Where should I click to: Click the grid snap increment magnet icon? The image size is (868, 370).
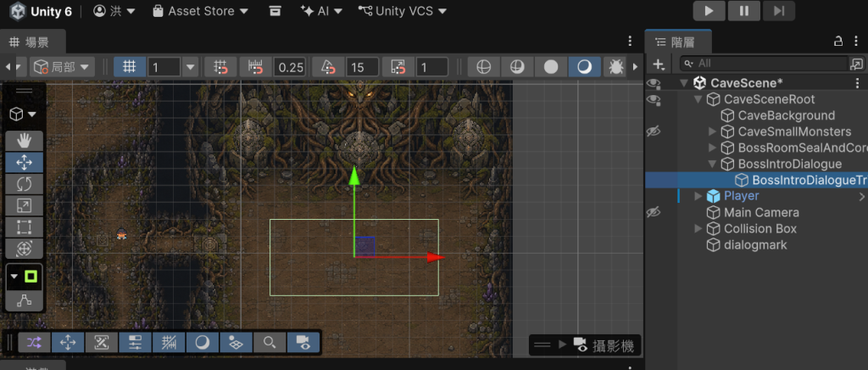click(220, 67)
